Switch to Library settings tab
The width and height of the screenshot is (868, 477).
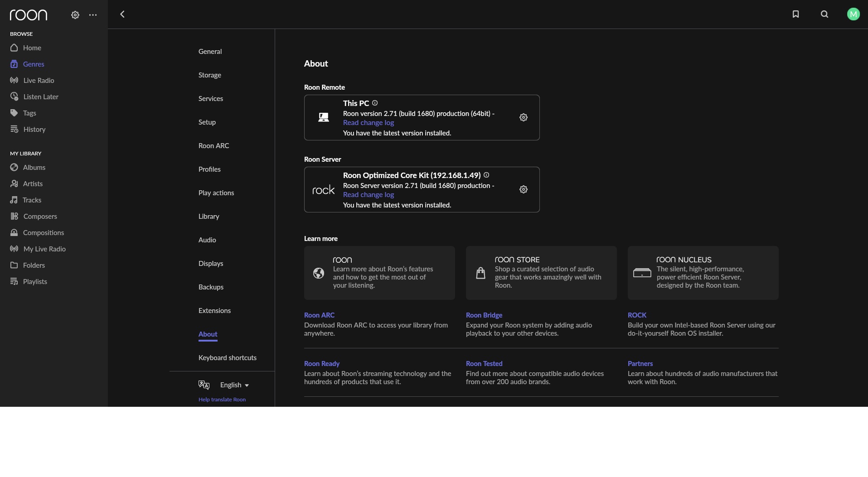point(209,217)
